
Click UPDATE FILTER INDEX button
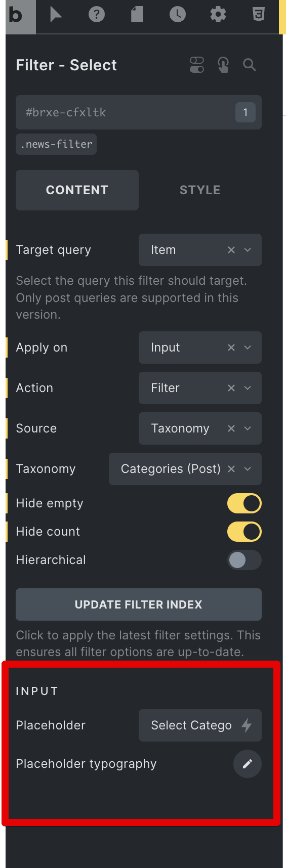(x=139, y=604)
